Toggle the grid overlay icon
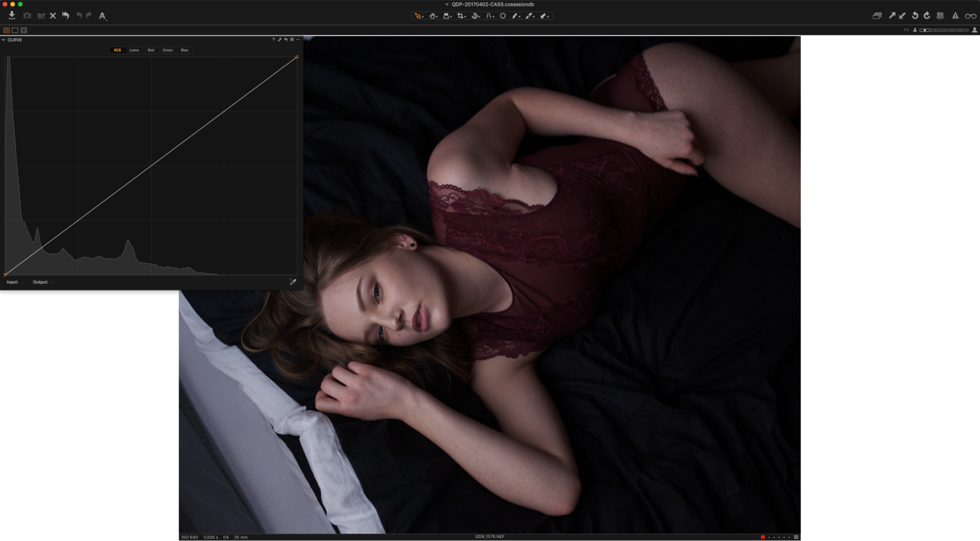 click(x=940, y=16)
